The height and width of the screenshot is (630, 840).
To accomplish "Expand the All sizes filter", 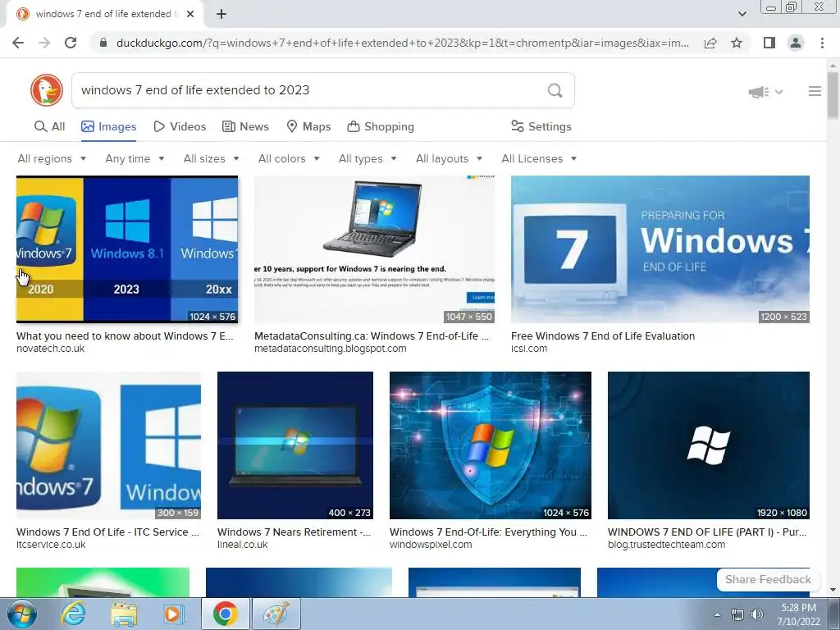I will [211, 158].
